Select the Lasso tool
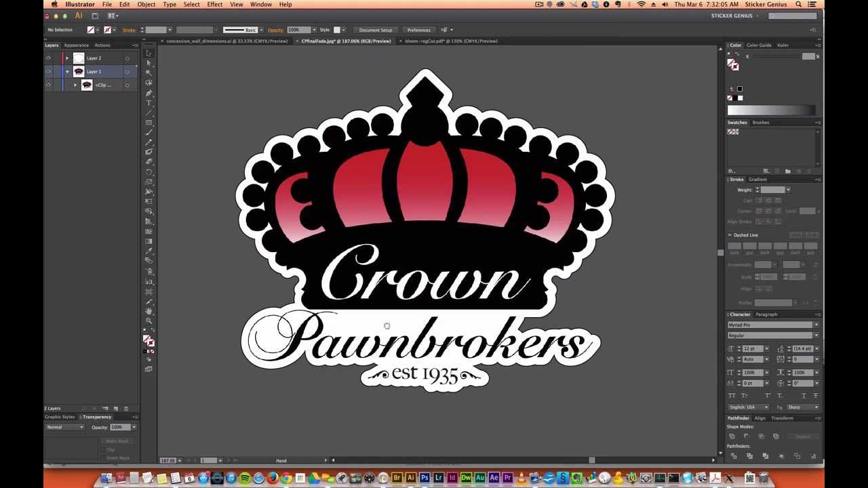This screenshot has height=488, width=868. coord(149,82)
